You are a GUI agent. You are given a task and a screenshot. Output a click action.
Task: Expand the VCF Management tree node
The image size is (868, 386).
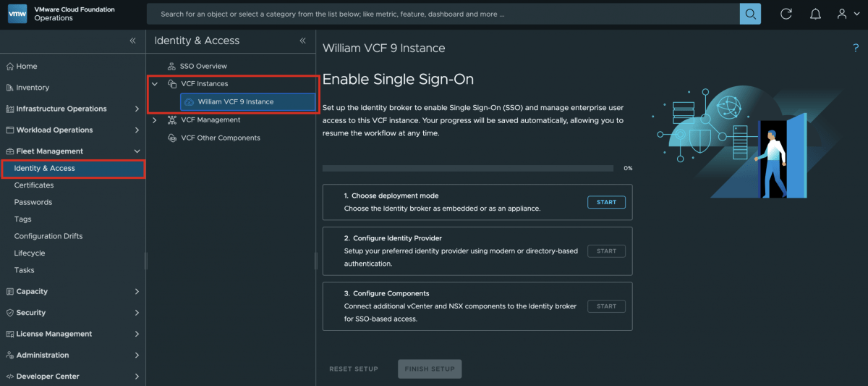pyautogui.click(x=154, y=120)
